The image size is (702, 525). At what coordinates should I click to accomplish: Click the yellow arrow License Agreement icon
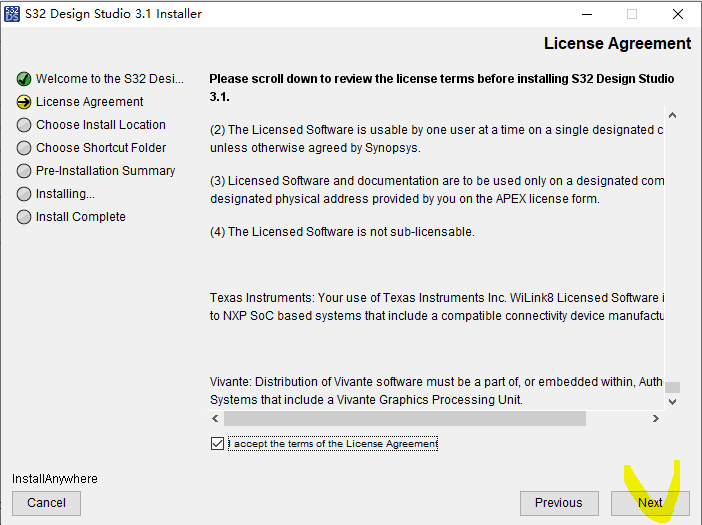(24, 102)
